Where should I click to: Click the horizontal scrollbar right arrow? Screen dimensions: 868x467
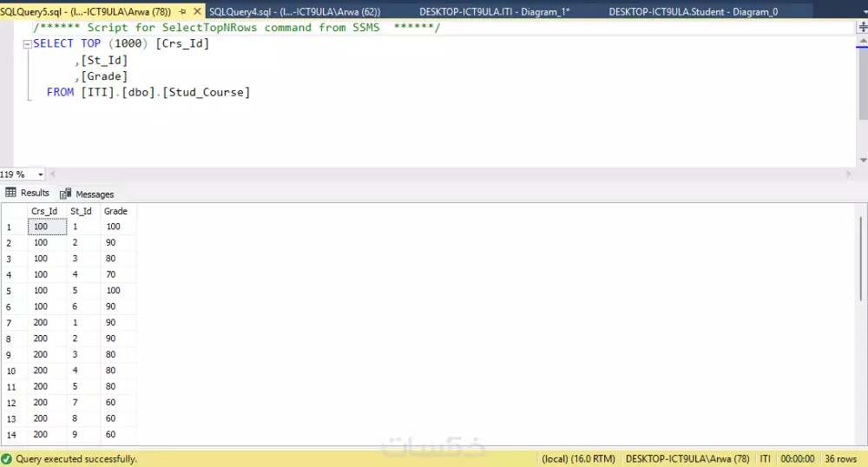(849, 174)
